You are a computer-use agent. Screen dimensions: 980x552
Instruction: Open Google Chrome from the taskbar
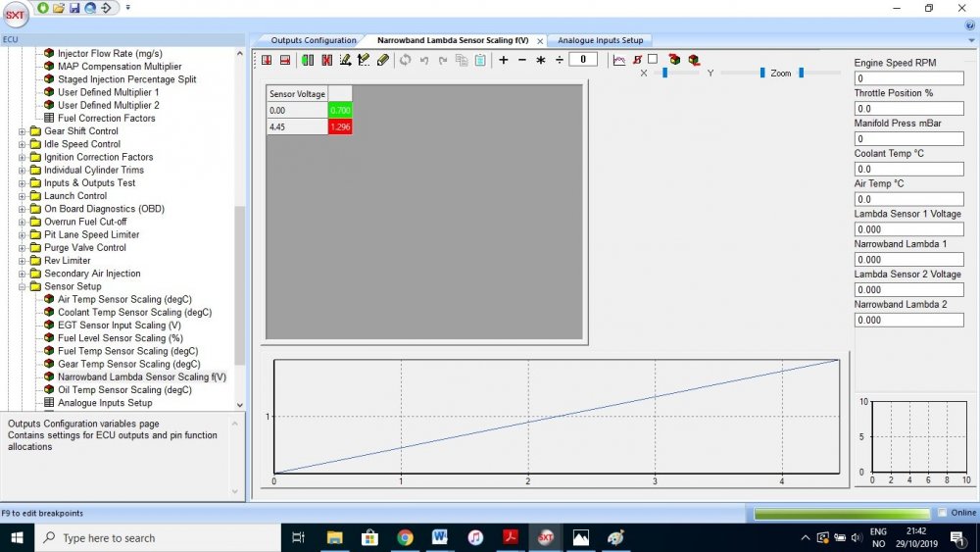pyautogui.click(x=405, y=537)
